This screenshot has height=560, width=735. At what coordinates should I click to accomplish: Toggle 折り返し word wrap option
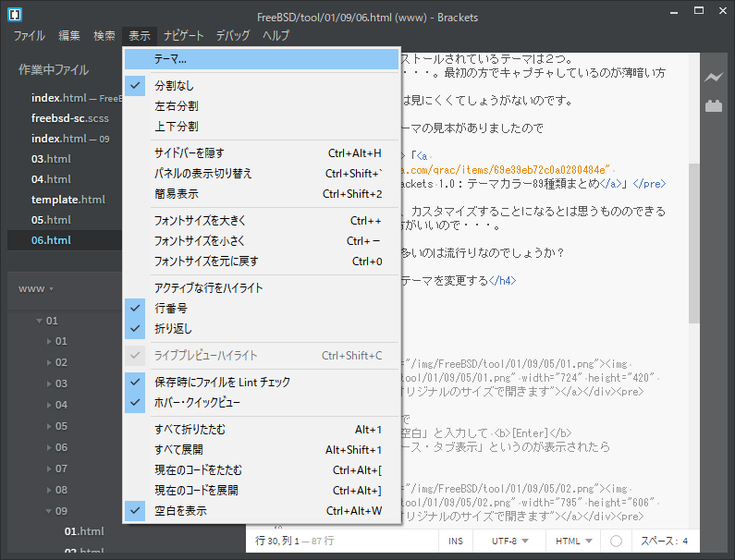(262, 328)
